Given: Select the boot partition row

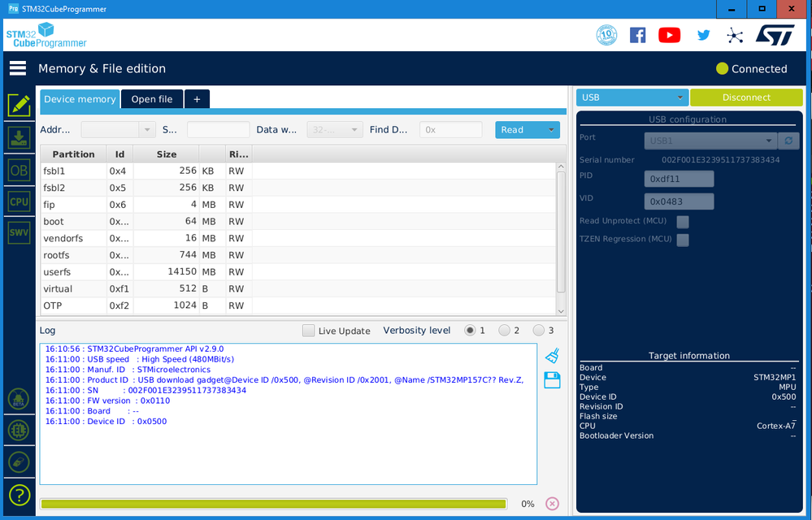Looking at the screenshot, I should click(298, 222).
